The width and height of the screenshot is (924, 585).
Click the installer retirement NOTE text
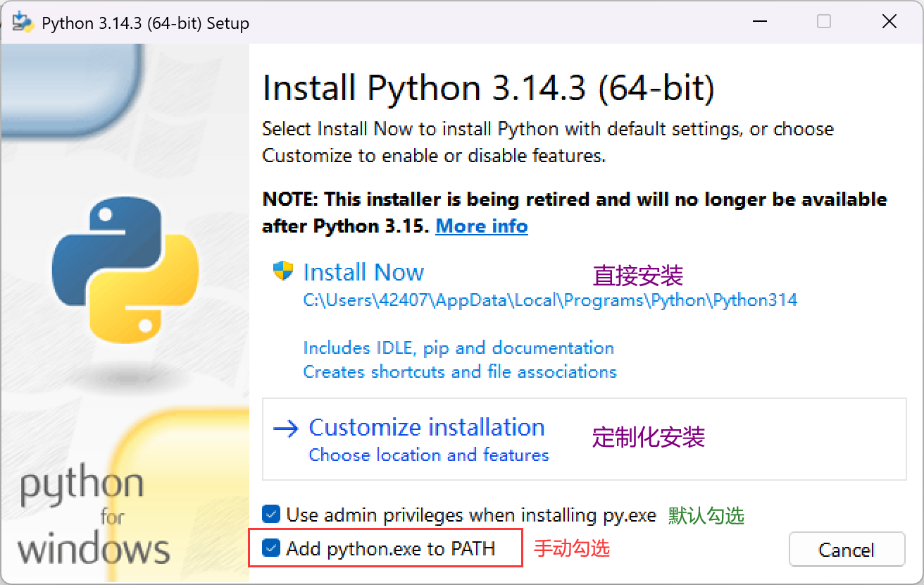(575, 213)
